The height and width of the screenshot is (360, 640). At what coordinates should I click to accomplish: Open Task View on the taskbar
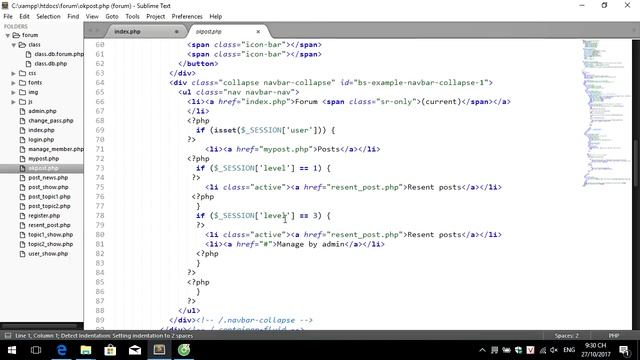point(36,350)
